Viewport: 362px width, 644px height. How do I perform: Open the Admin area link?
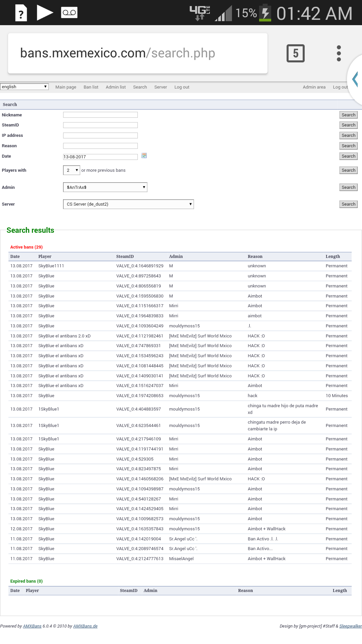point(314,87)
